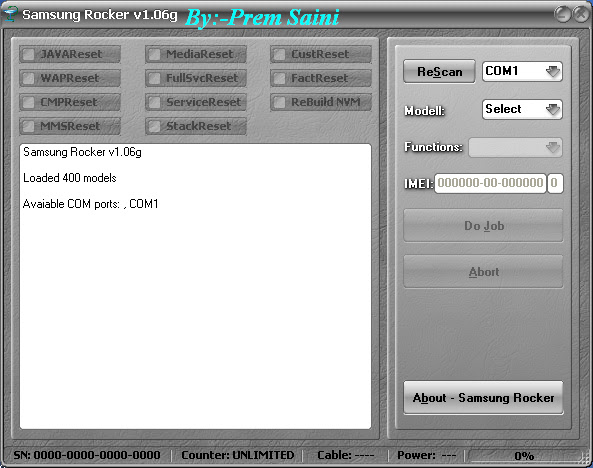The height and width of the screenshot is (468, 593).
Task: Click the Cable status entry
Action: pos(345,455)
